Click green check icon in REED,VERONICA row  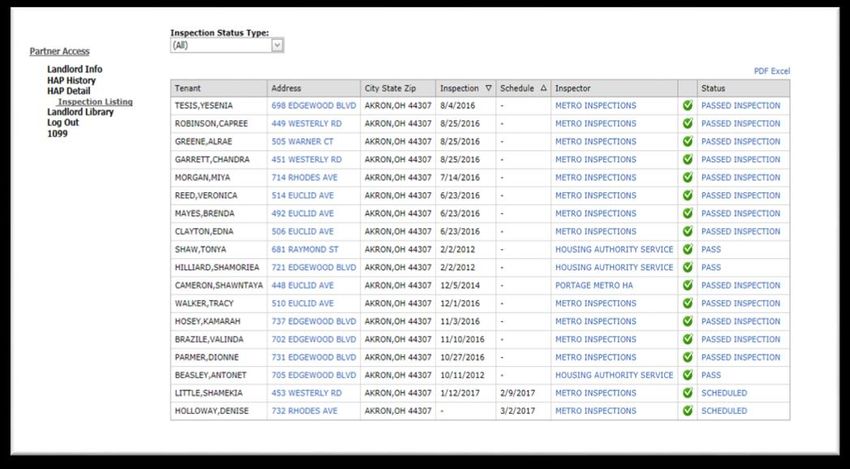687,195
